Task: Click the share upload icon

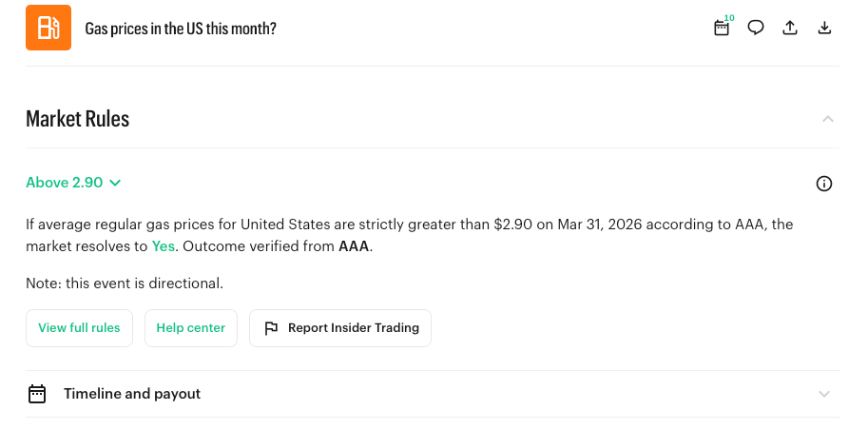Action: [790, 28]
